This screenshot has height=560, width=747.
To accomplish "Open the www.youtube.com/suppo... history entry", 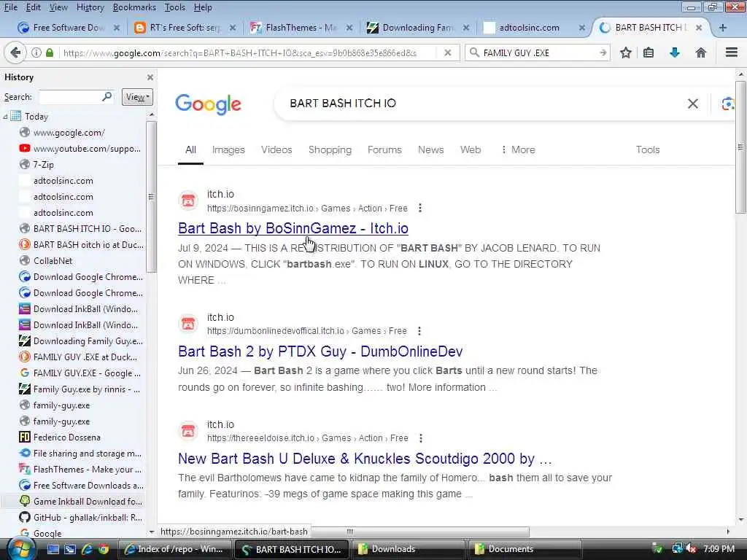I will pos(87,149).
